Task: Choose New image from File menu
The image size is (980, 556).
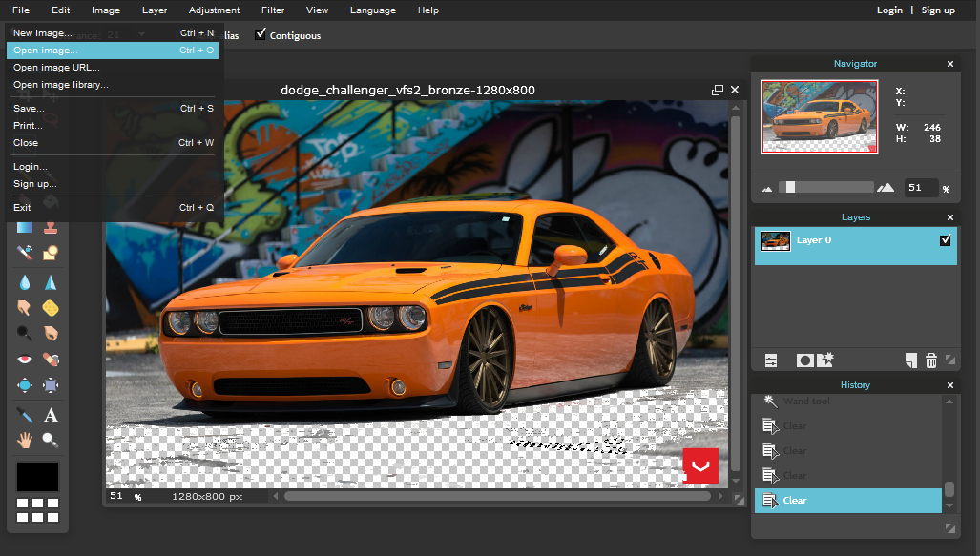Action: (x=113, y=33)
